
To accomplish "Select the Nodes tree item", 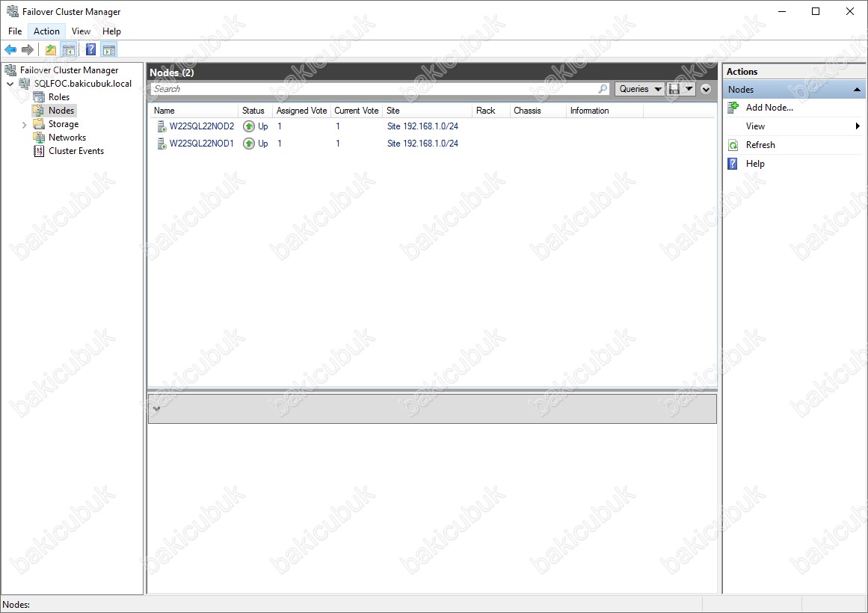I will pos(61,110).
